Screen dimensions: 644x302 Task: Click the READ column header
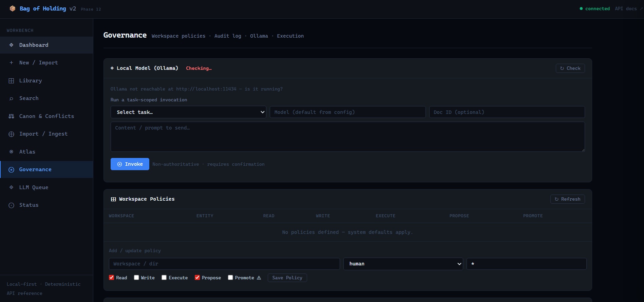[x=269, y=216]
